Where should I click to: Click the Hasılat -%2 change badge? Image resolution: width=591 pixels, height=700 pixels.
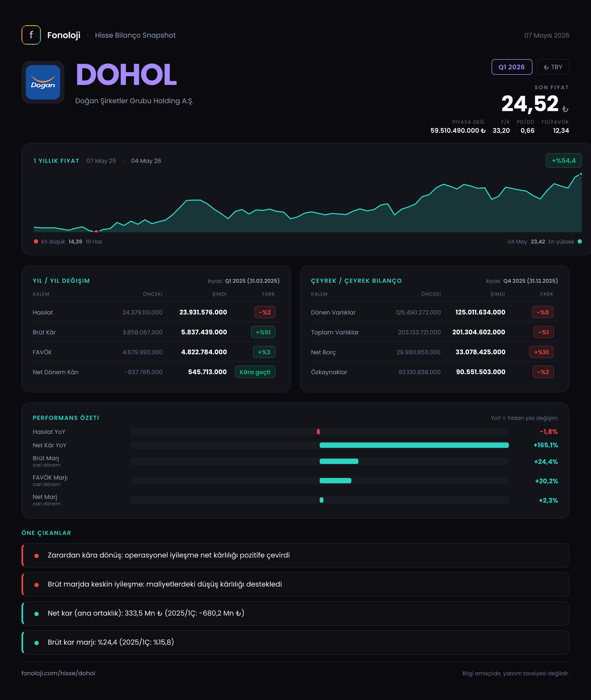coord(265,312)
